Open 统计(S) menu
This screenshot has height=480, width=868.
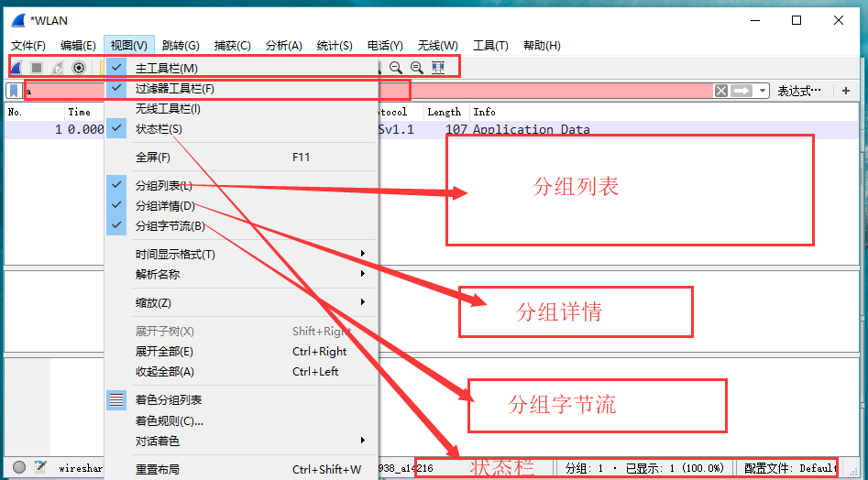pos(335,46)
